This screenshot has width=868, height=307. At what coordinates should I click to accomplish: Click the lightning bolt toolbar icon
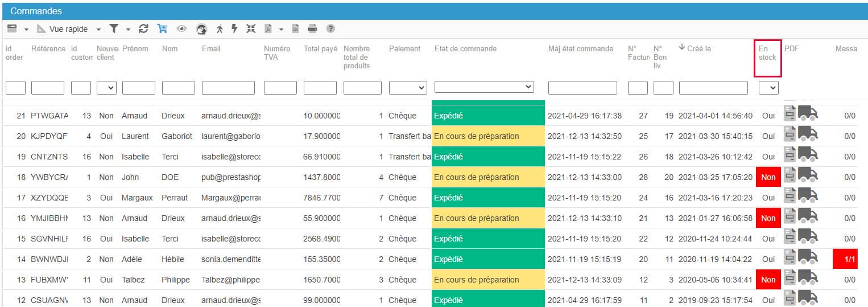234,28
